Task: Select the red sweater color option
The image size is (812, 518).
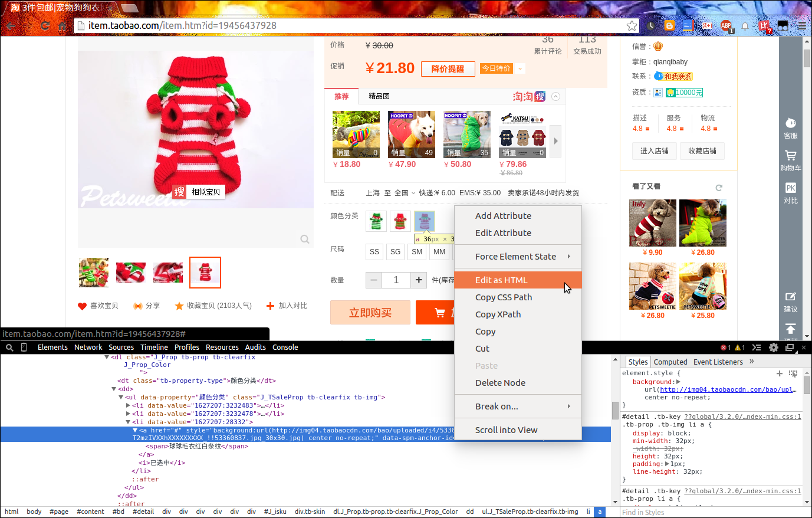Action: pyautogui.click(x=400, y=221)
